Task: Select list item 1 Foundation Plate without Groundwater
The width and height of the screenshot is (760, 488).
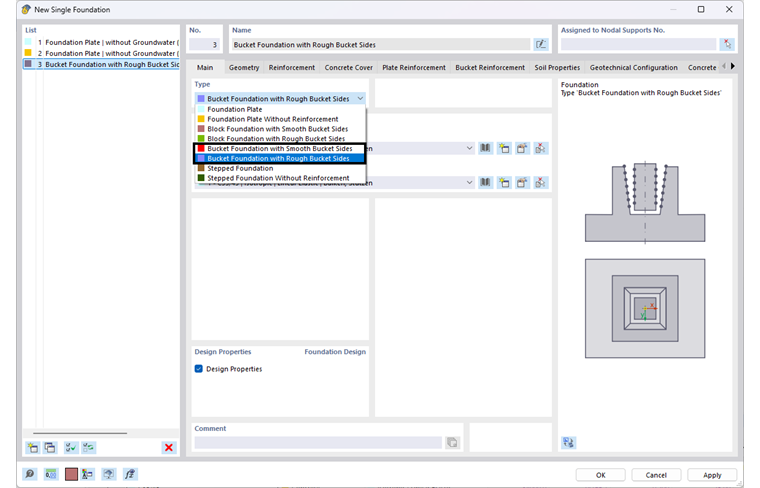Action: [x=101, y=42]
